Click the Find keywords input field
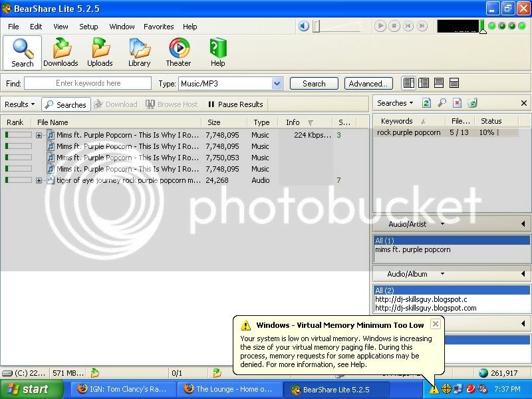 (x=88, y=83)
